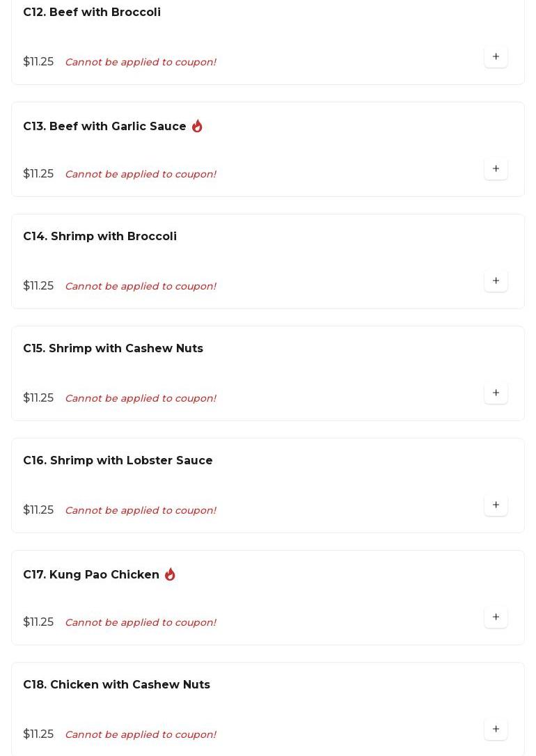This screenshot has height=756, width=536.
Task: Click the $11.25 price under Kung Pao Chicken
Action: point(38,622)
